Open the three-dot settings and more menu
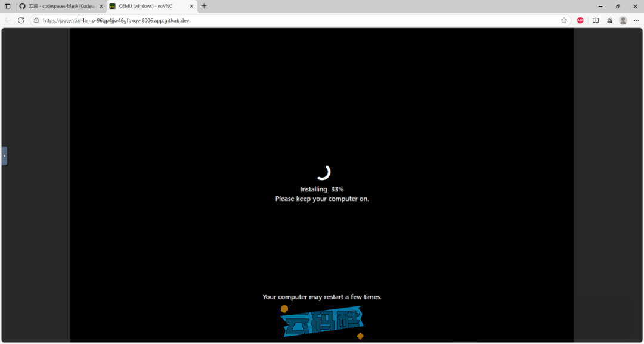The height and width of the screenshot is (344, 644). pyautogui.click(x=636, y=20)
